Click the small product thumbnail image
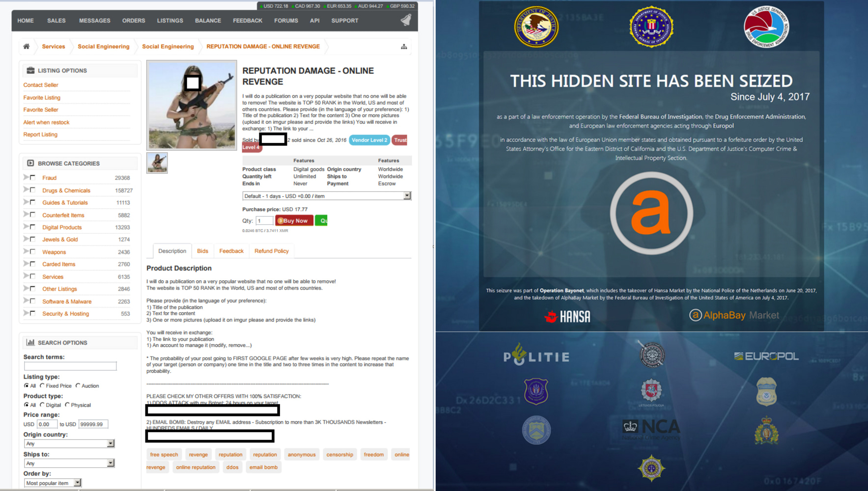 [x=157, y=163]
